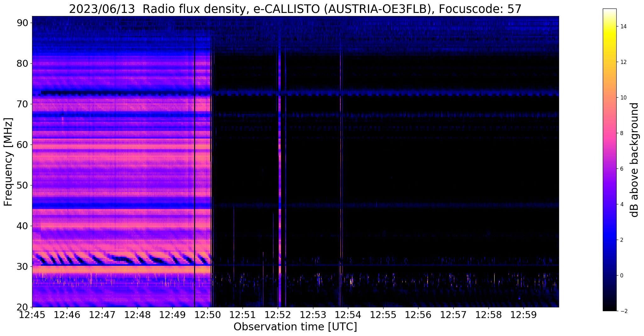Click the colorbar tick value 2

point(621,240)
